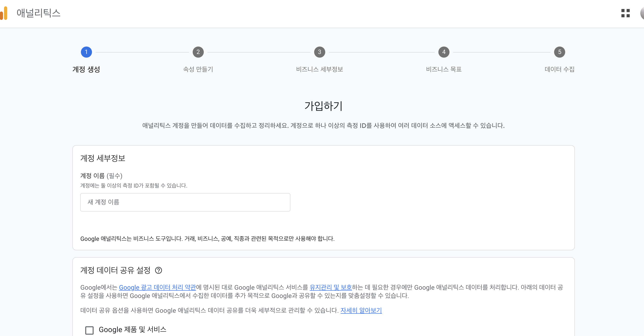Viewport: 644px width, 336px height.
Task: Select step 3 circle 비즈니스 세부정보
Action: coord(319,52)
